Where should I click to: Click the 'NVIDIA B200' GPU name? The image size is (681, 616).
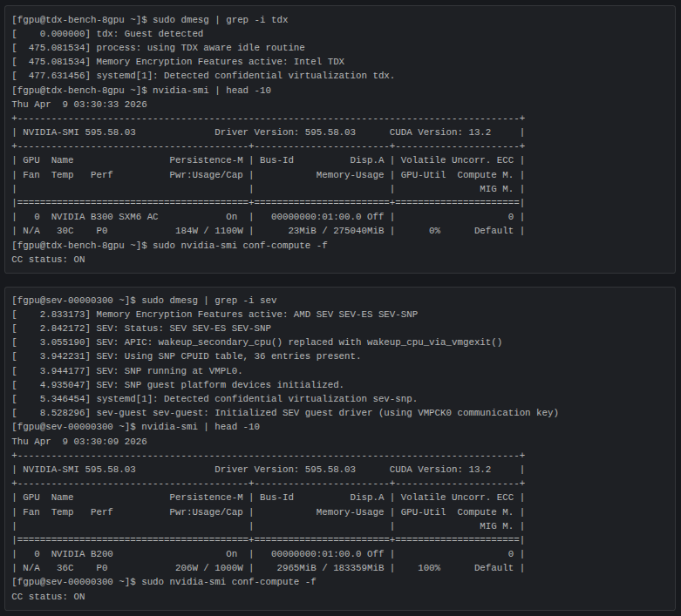(82, 554)
